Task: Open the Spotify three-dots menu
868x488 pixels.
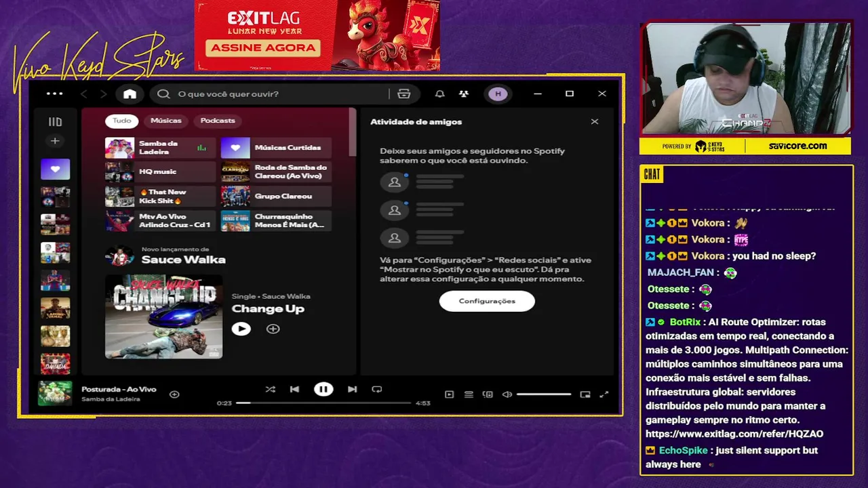Action: (x=55, y=94)
